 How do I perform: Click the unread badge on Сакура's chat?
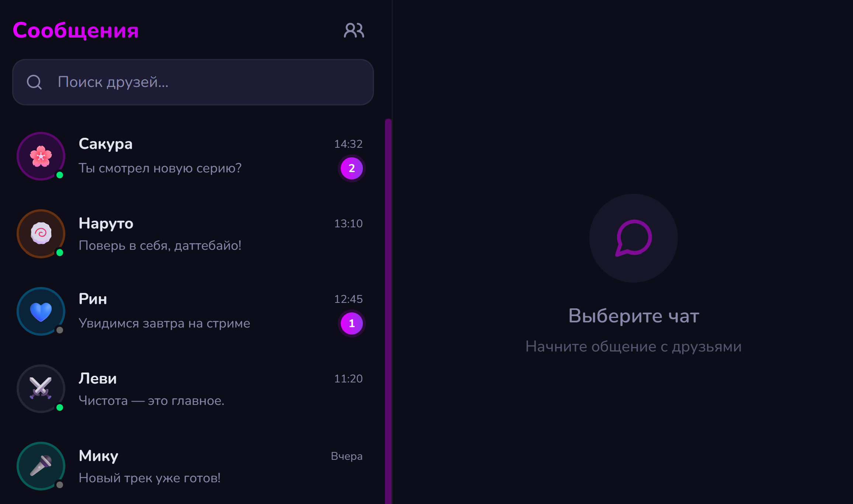coord(352,169)
